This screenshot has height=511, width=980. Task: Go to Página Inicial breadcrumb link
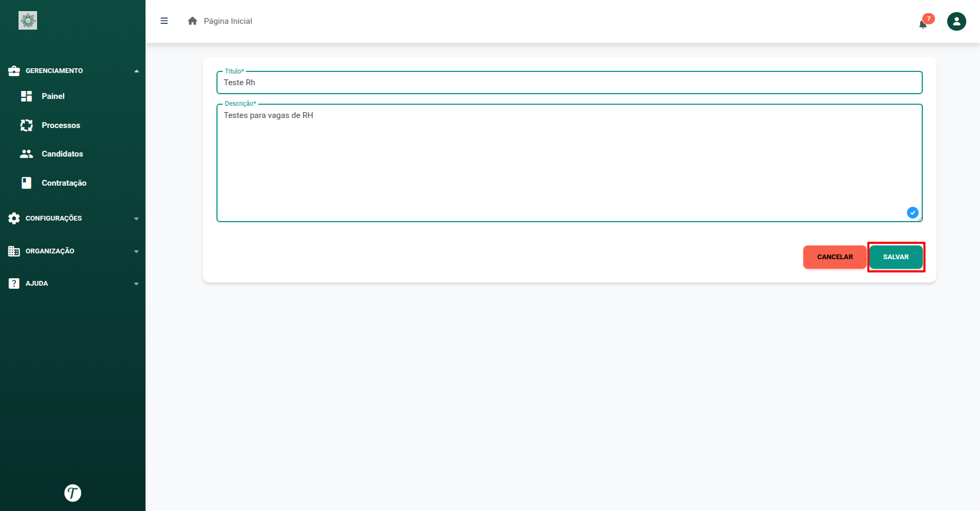tap(228, 21)
